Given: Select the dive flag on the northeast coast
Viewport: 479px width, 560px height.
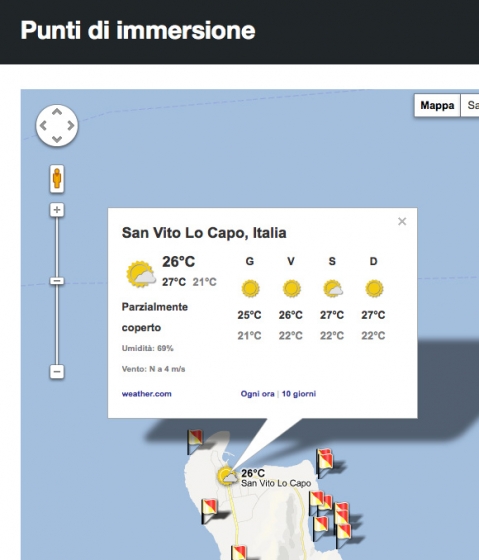Looking at the screenshot, I should (x=325, y=462).
